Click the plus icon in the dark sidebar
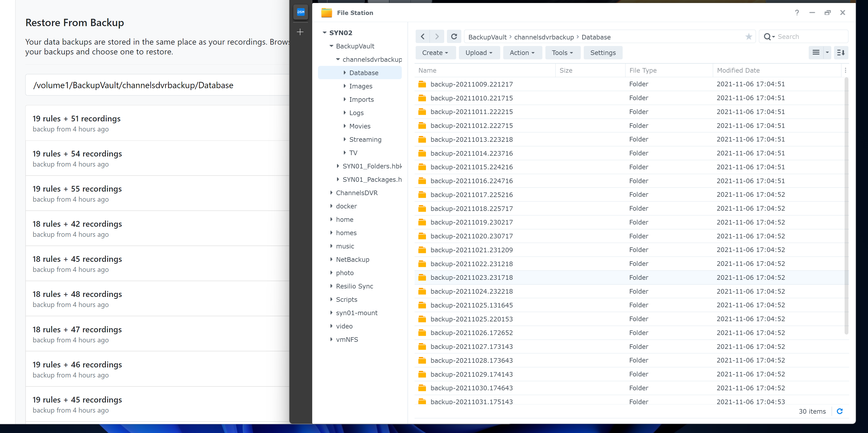This screenshot has height=433, width=868. 300,32
